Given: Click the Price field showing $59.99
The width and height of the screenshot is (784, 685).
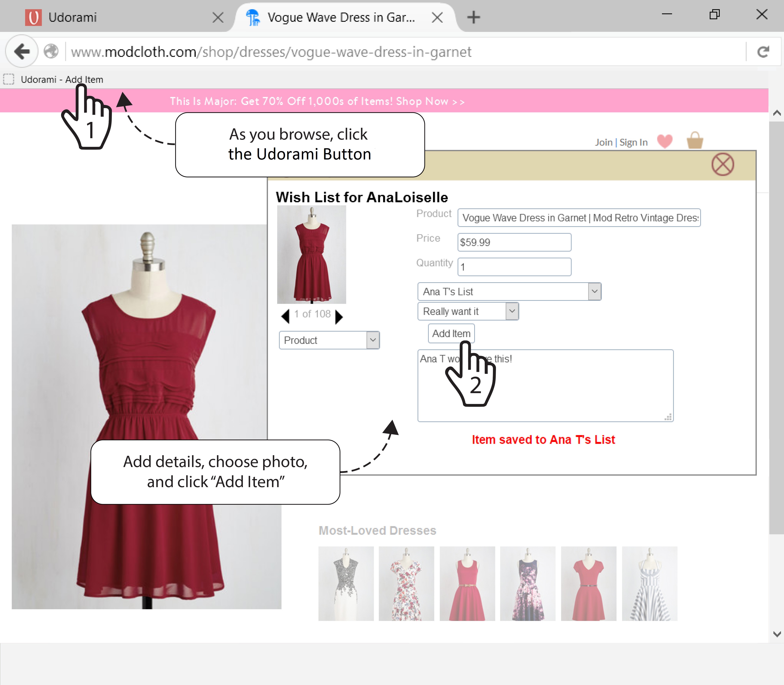Looking at the screenshot, I should 514,242.
